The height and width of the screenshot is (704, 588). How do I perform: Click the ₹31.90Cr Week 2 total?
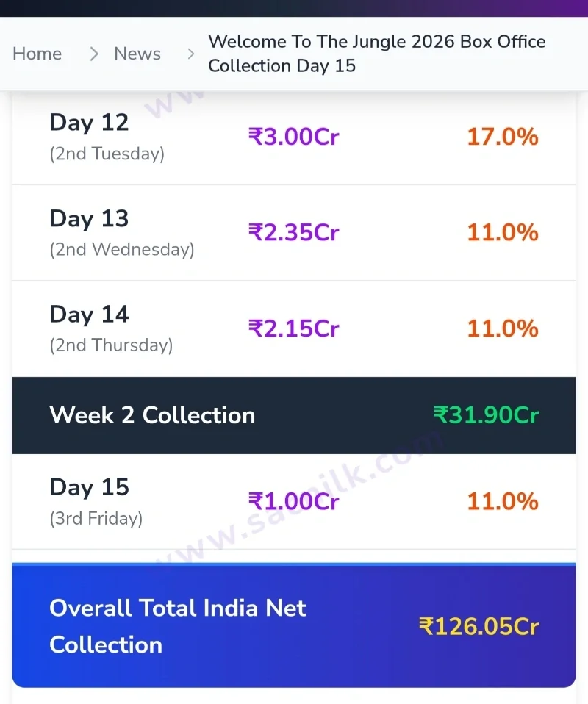tap(486, 415)
